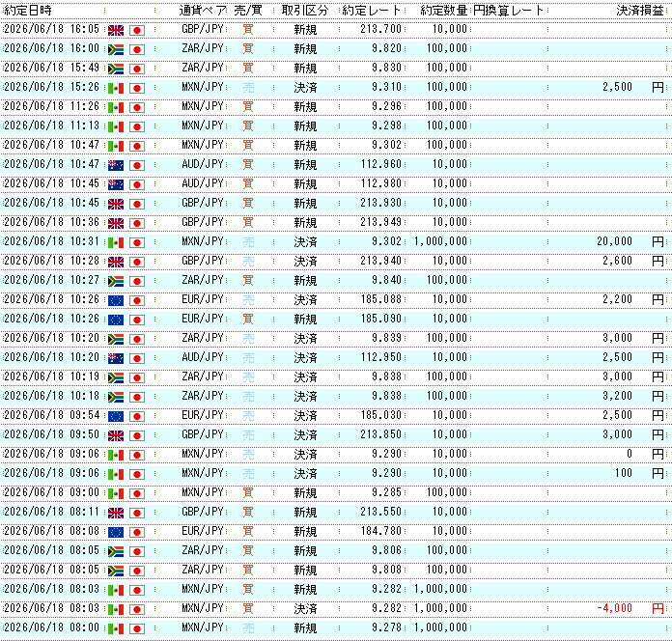Click the Japan flag in the 08:00 row

137,628
